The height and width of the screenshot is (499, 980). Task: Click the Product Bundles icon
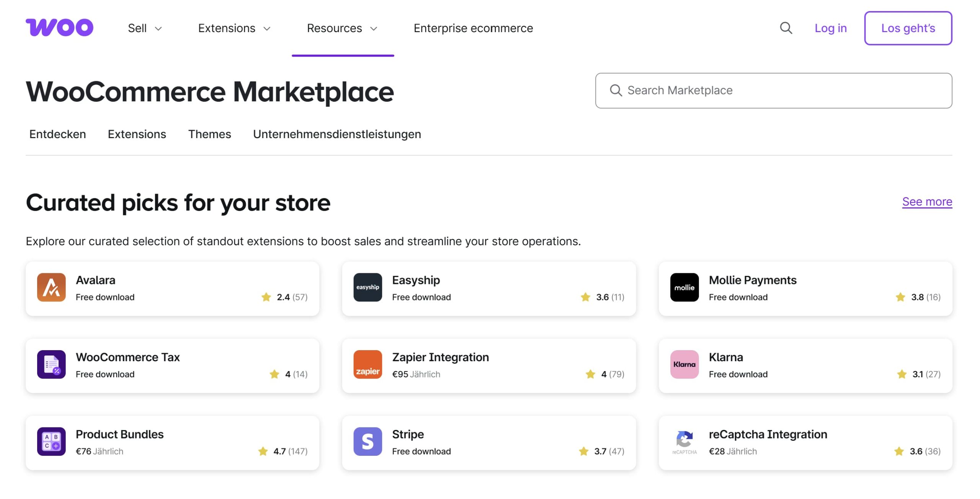pyautogui.click(x=51, y=442)
